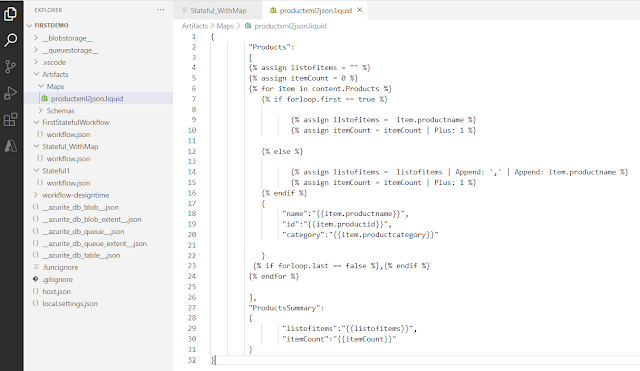Open __azurite_db_queue__.json file
The width and height of the screenshot is (640, 371).
point(83,231)
